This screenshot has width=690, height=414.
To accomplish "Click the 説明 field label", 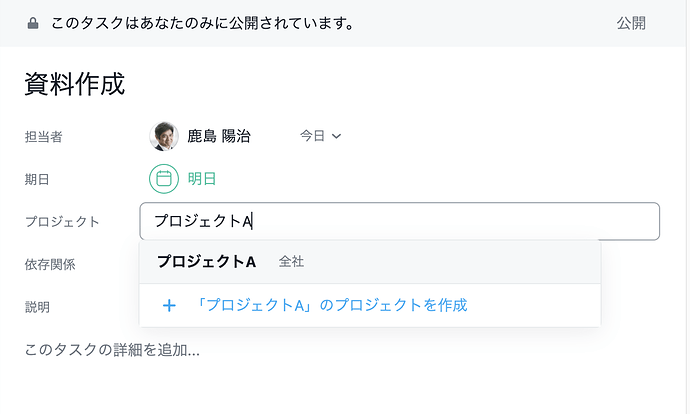I will coord(38,307).
